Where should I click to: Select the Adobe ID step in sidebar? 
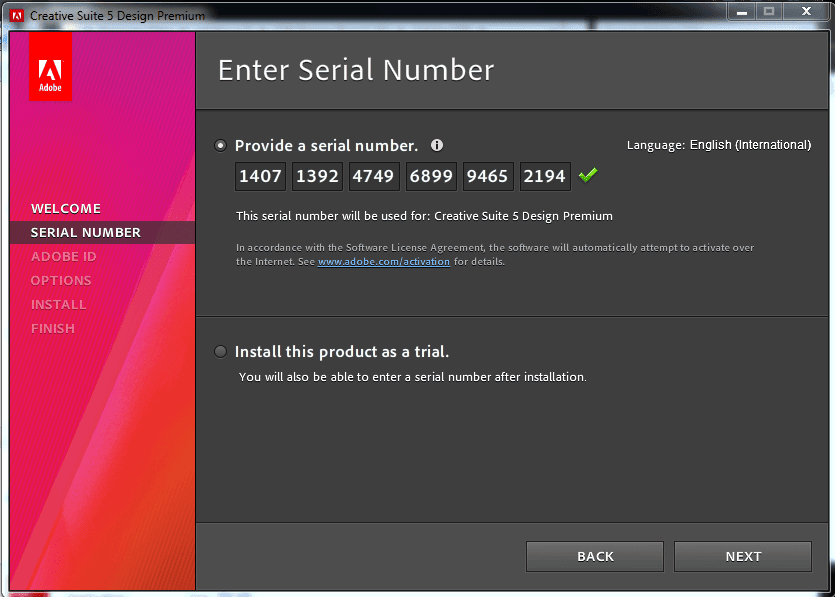coord(64,256)
